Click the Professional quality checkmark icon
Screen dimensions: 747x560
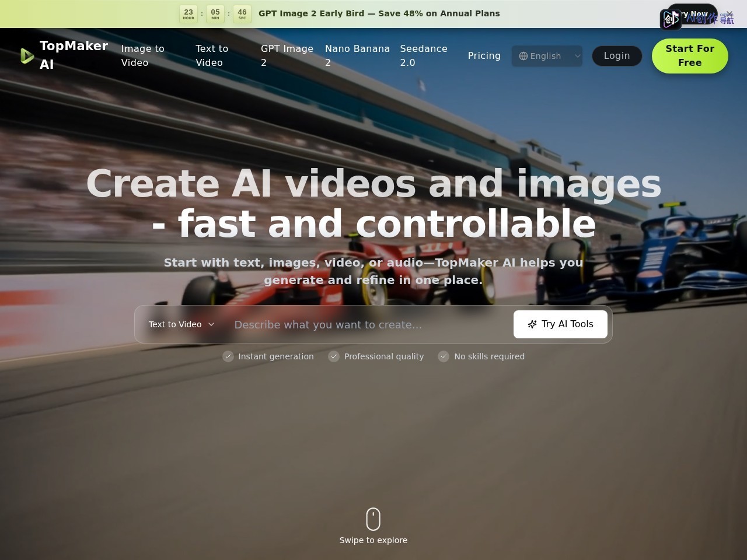[x=334, y=356]
